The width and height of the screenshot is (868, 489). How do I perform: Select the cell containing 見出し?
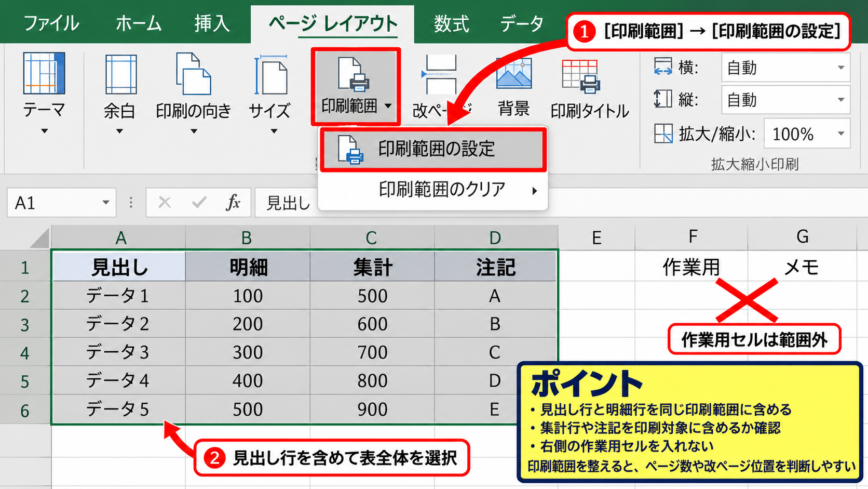click(119, 267)
